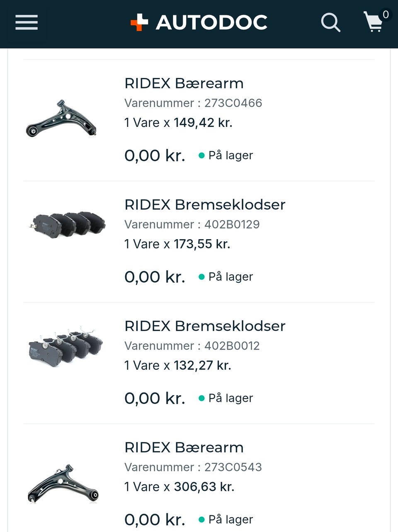
Task: Click the 306,63 kr. unit price
Action: pyautogui.click(x=204, y=487)
